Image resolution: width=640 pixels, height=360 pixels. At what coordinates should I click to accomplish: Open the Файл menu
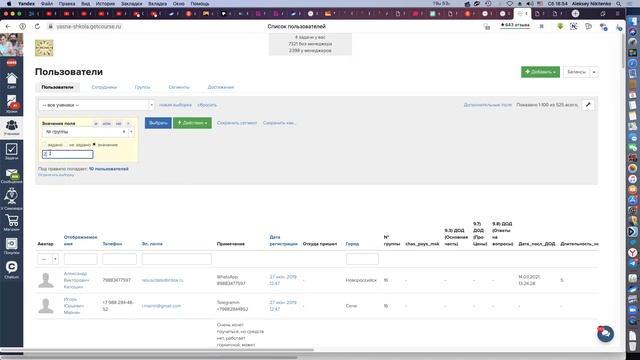[47, 3]
